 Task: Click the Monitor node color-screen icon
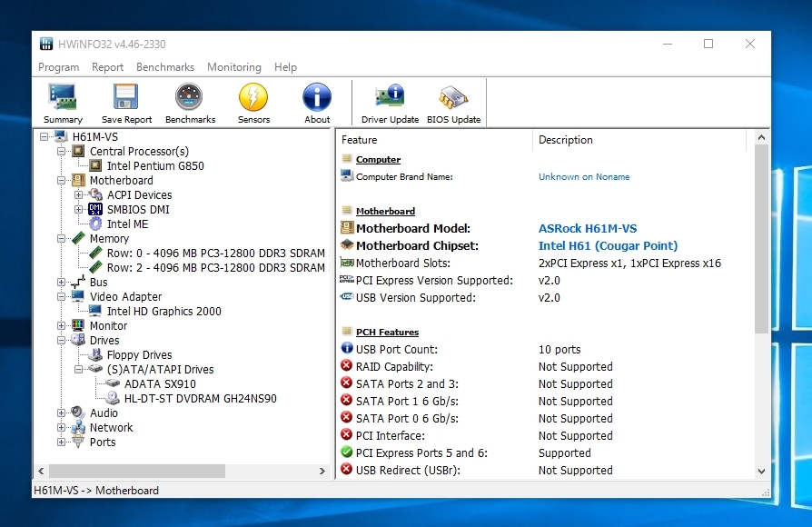tap(78, 325)
